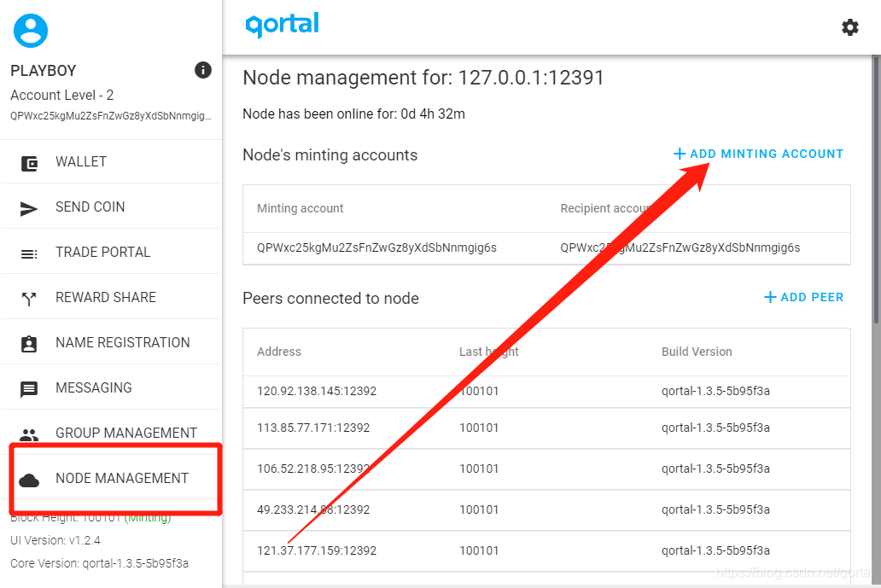Click Account Level - 2 text

[61, 95]
